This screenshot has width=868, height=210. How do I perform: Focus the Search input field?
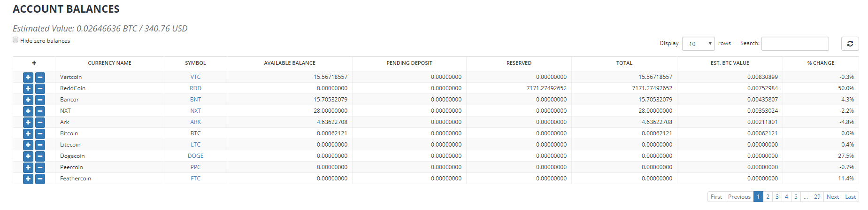[795, 44]
